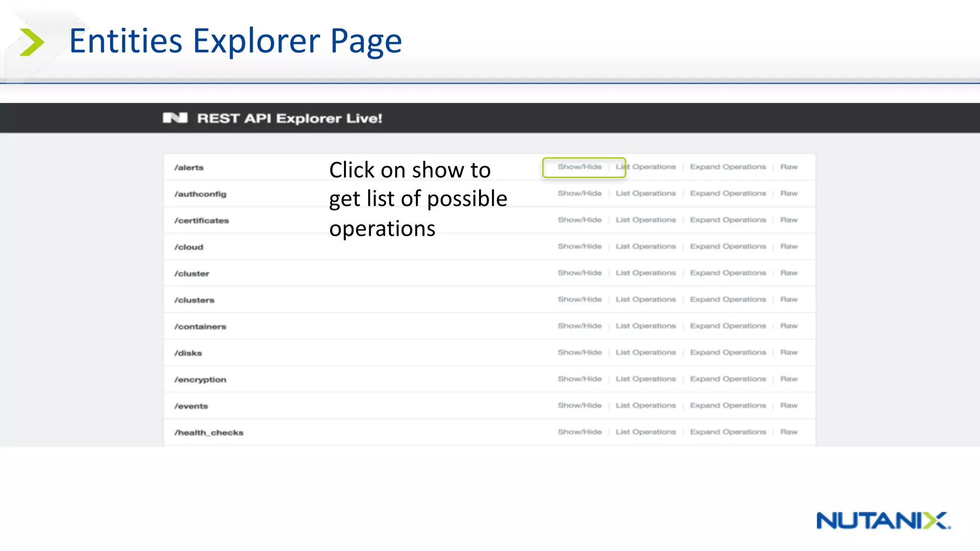Click the NUTANIX logo at bottom right
This screenshot has width=980, height=551.
tap(883, 520)
